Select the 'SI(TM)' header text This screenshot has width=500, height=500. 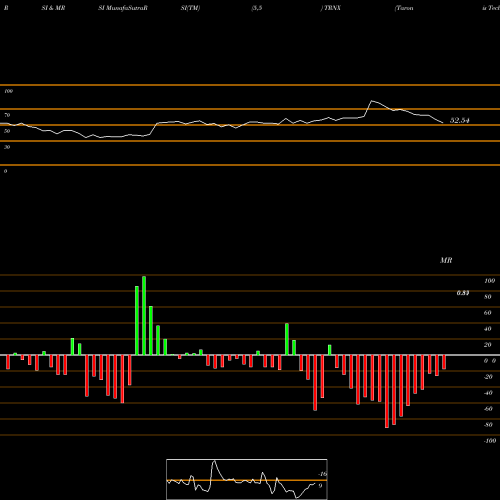[x=190, y=8]
